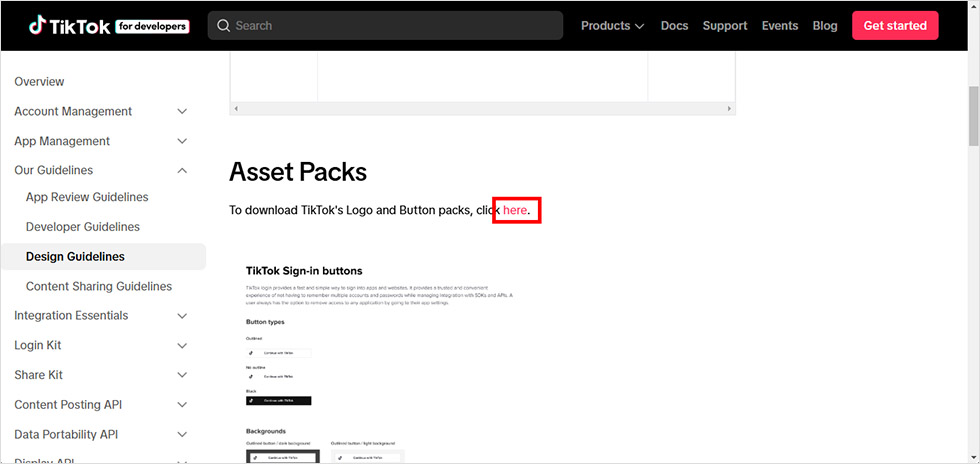Click the Share Kit label

pyautogui.click(x=39, y=375)
